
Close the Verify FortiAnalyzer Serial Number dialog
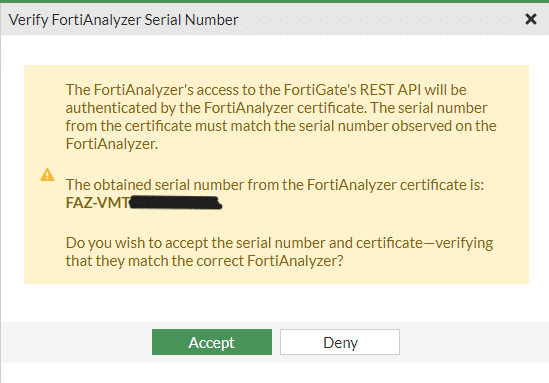pyautogui.click(x=531, y=19)
